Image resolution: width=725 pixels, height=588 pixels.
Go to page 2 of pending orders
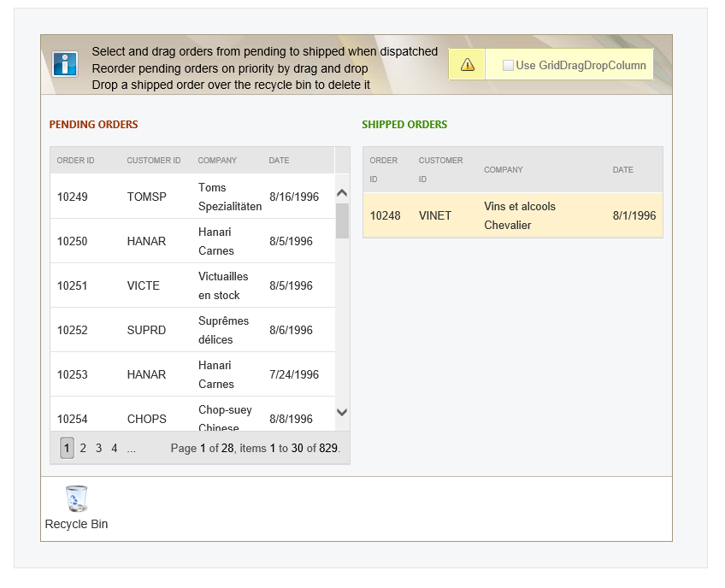point(83,448)
